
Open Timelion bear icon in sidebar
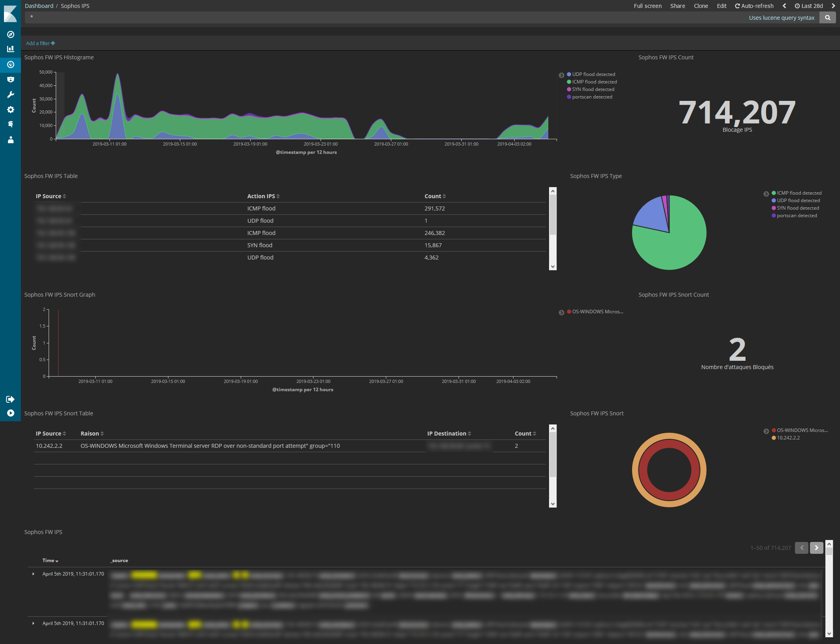(x=11, y=80)
